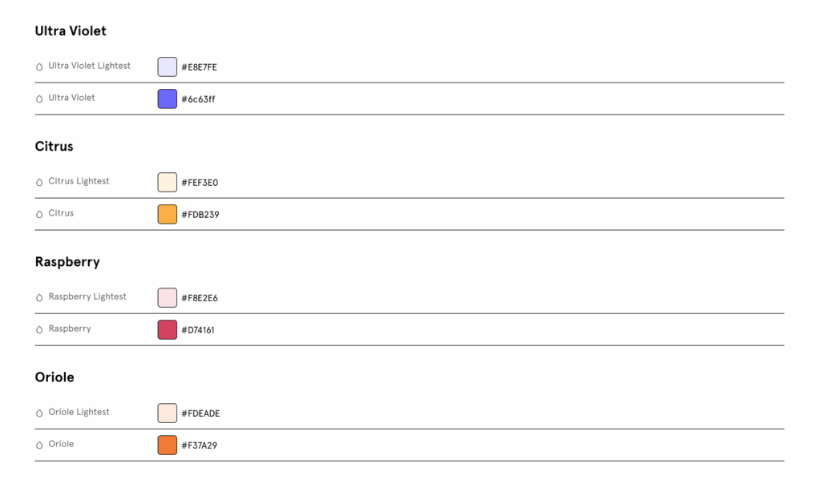Click the droplet icon next to Raspberry row
This screenshot has height=504, width=821.
pos(39,330)
